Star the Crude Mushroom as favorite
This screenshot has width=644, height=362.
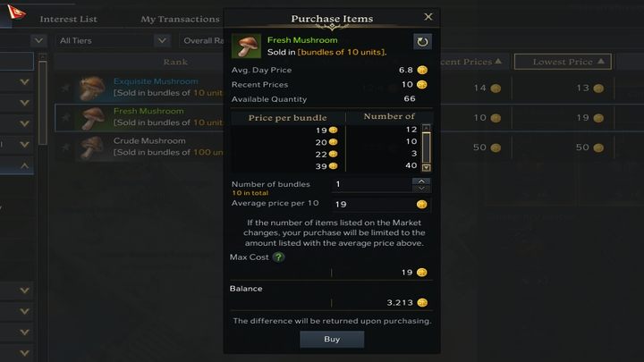[65, 147]
